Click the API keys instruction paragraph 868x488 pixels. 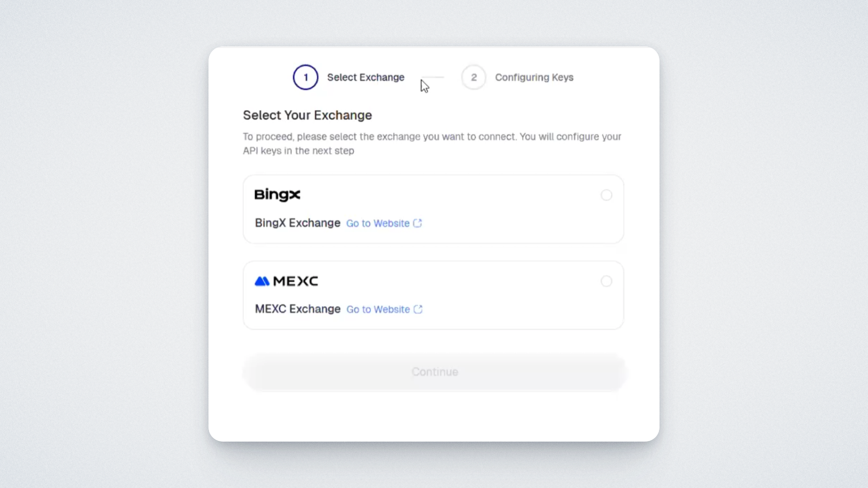click(432, 144)
